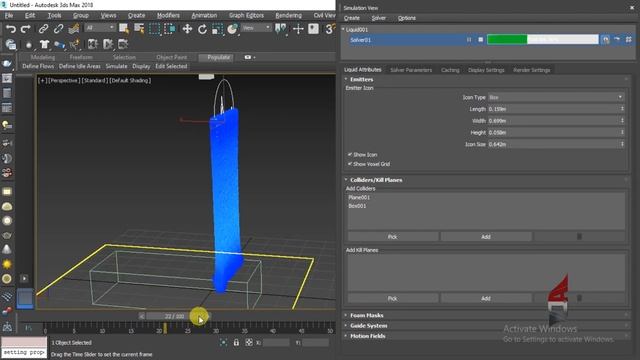Click the Use Pivot Point Center icon
This screenshot has width=640, height=360.
281,29
